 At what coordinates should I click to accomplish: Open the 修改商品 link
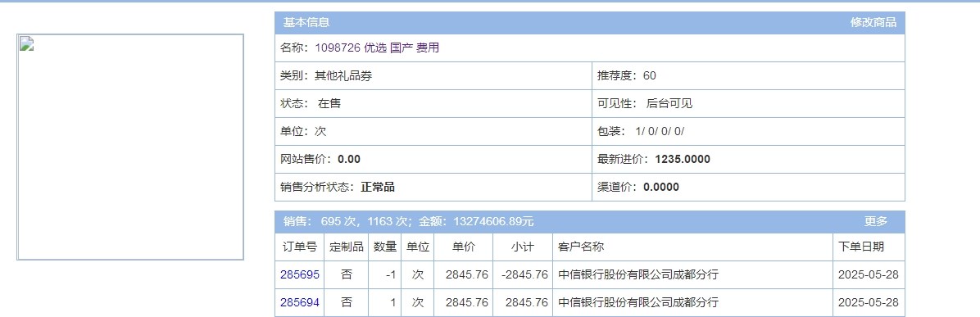(x=873, y=22)
